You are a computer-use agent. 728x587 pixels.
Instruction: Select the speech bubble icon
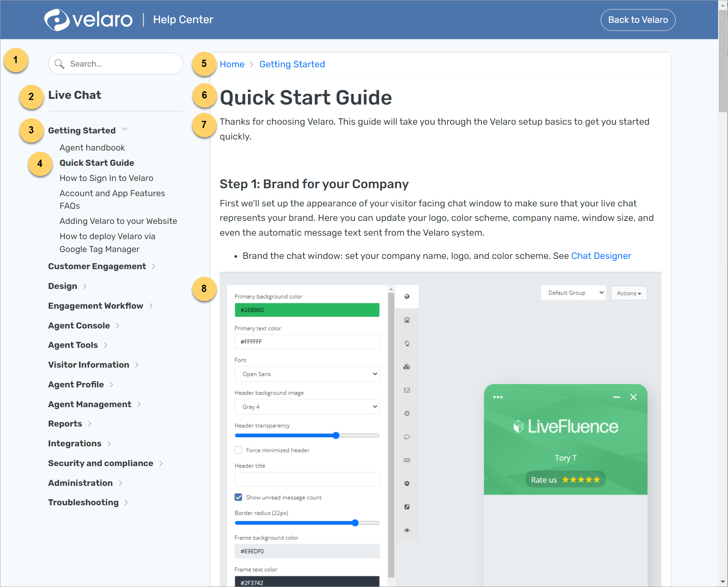coord(407,437)
